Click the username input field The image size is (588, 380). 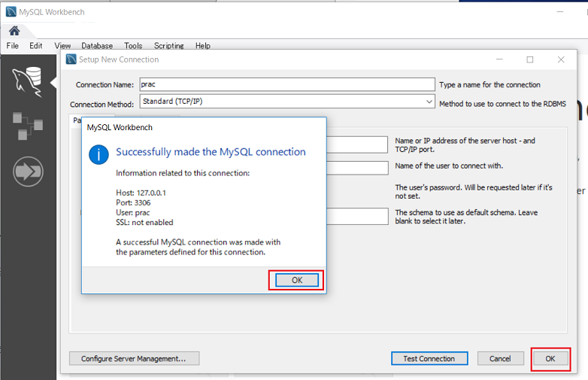(x=357, y=168)
